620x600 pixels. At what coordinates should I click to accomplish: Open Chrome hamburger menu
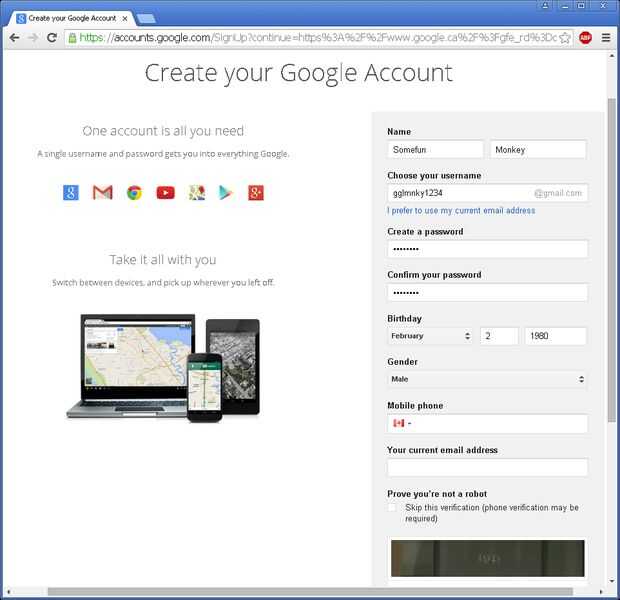[x=606, y=38]
